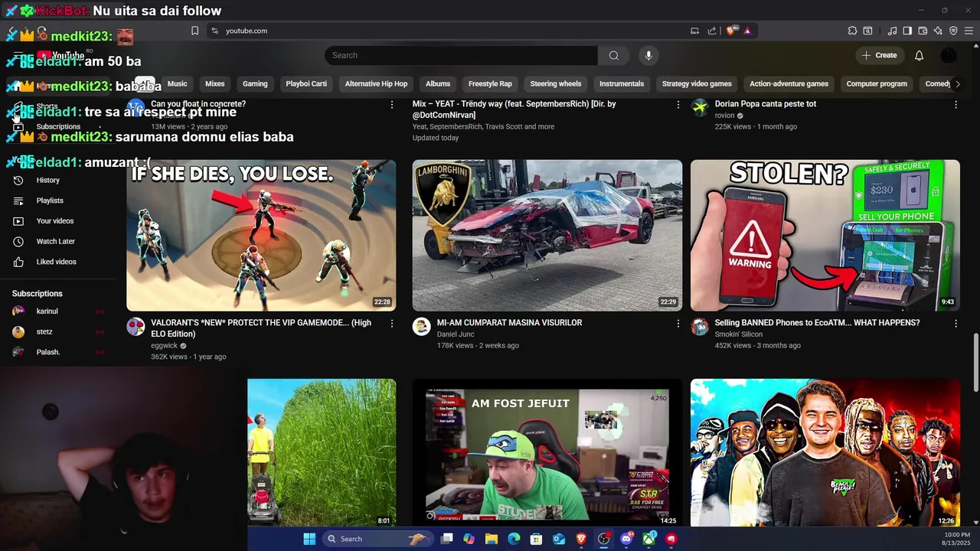The height and width of the screenshot is (551, 980).
Task: Select the Steering wheels chip
Action: [x=556, y=84]
